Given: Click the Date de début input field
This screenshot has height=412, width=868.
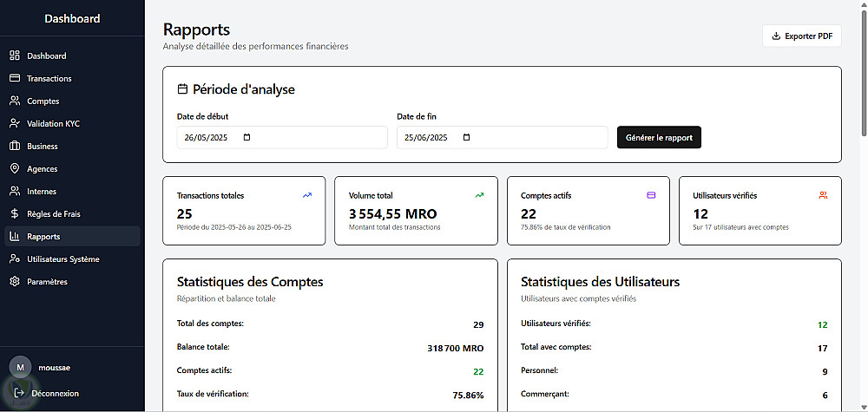Looking at the screenshot, I should click(x=208, y=138).
